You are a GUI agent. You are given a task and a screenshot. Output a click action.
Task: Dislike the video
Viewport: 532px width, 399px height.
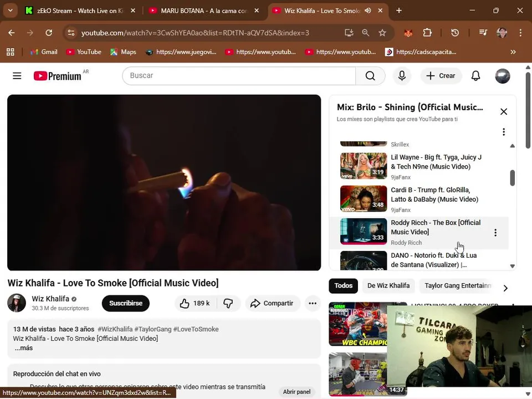[x=228, y=303]
